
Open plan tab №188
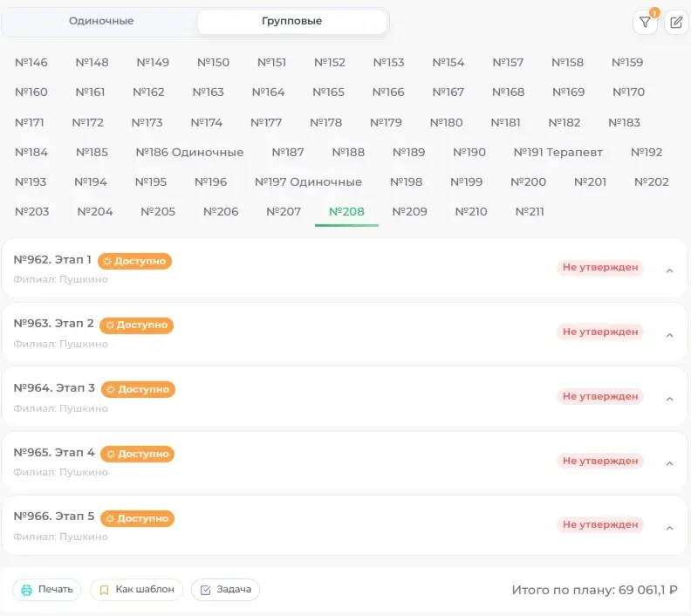pos(348,152)
